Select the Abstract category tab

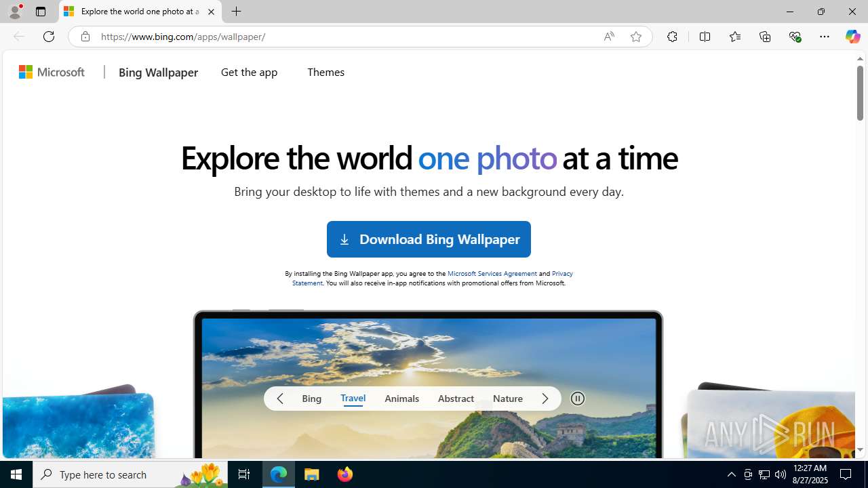pos(456,399)
